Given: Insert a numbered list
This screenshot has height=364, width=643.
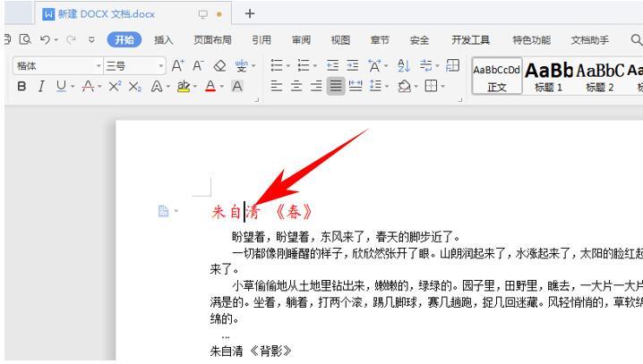Looking at the screenshot, I should pos(304,65).
